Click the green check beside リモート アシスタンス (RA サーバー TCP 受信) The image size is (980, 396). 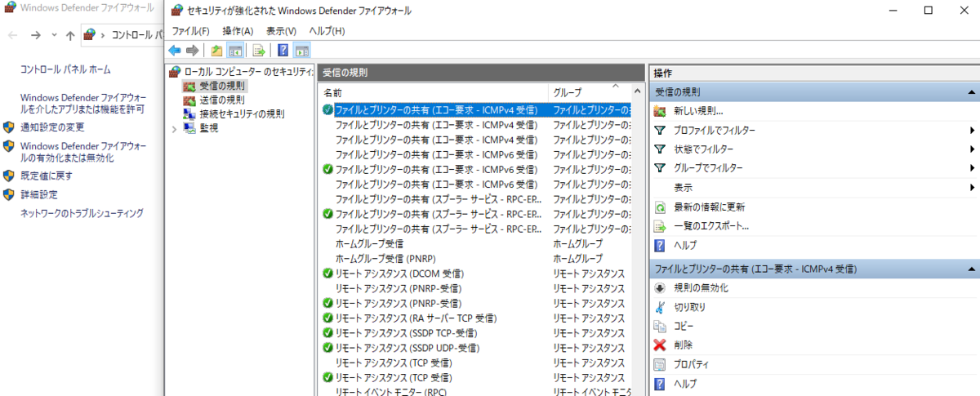[327, 318]
